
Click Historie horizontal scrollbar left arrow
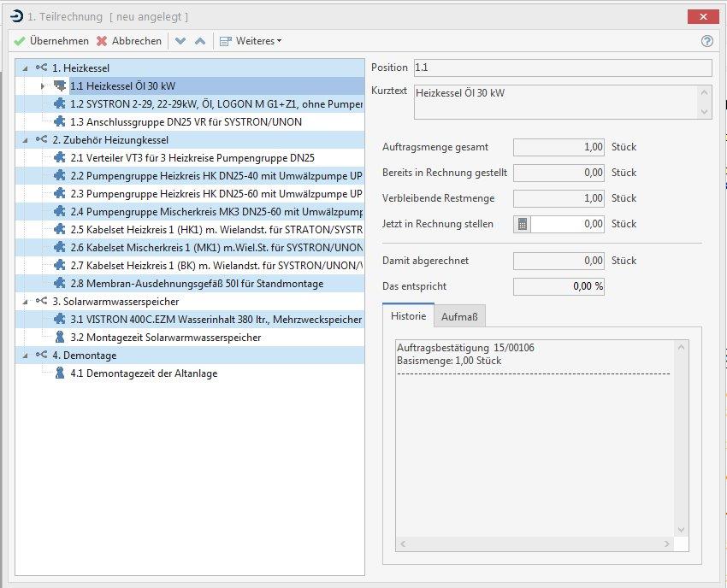pyautogui.click(x=403, y=544)
